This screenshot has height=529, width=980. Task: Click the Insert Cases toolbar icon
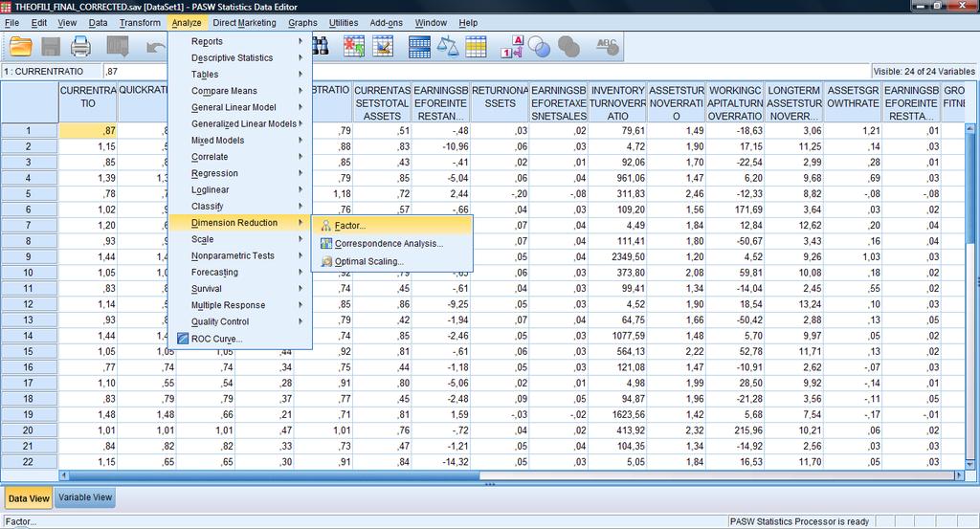(354, 47)
